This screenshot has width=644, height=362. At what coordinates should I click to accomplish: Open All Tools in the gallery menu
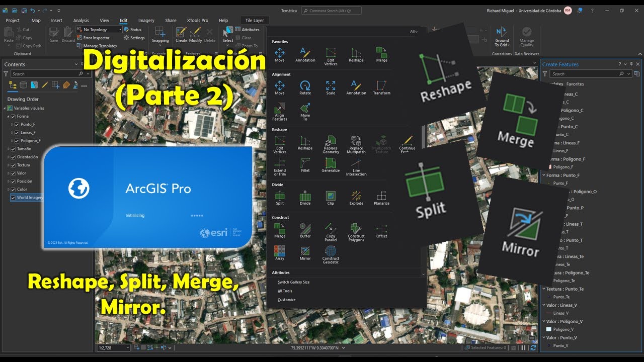285,291
